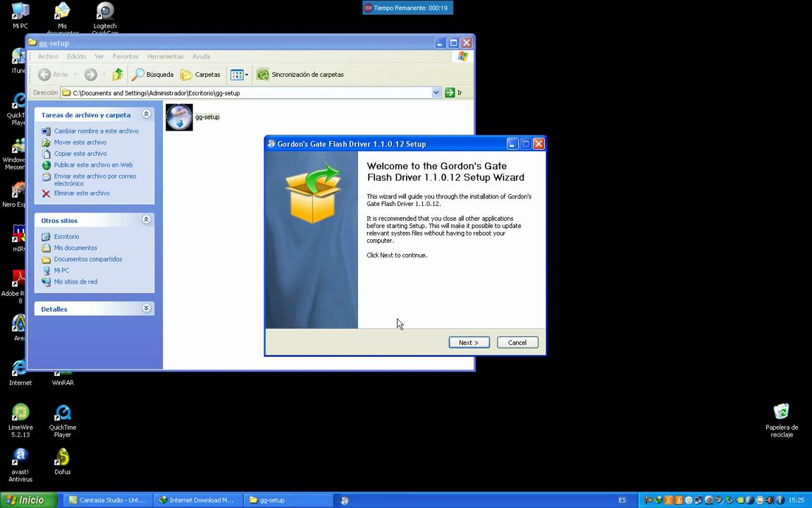Click the forward navigation arrow in Explorer
Viewport: 812px width, 508px height.
point(91,75)
